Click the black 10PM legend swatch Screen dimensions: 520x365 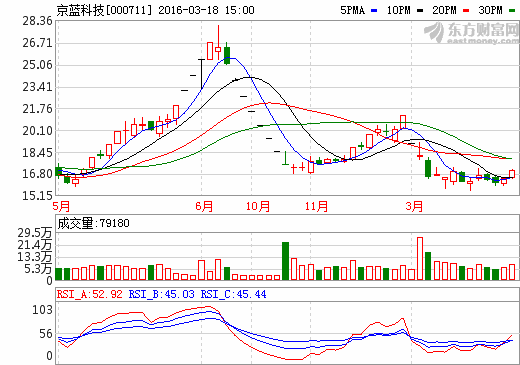click(420, 11)
